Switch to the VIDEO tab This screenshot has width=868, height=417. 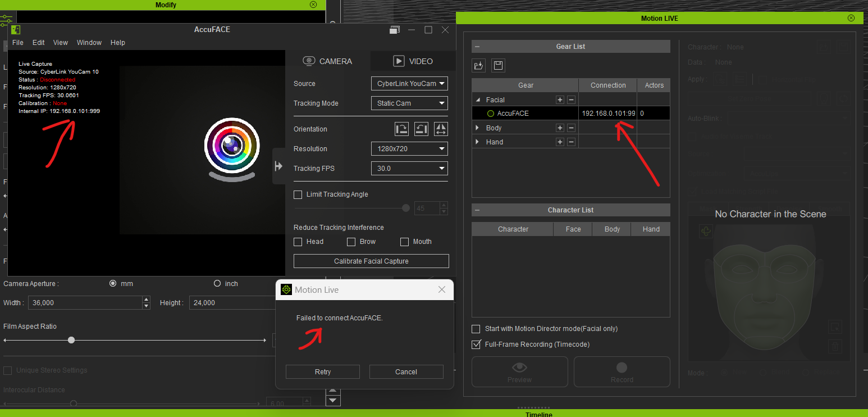pos(413,61)
